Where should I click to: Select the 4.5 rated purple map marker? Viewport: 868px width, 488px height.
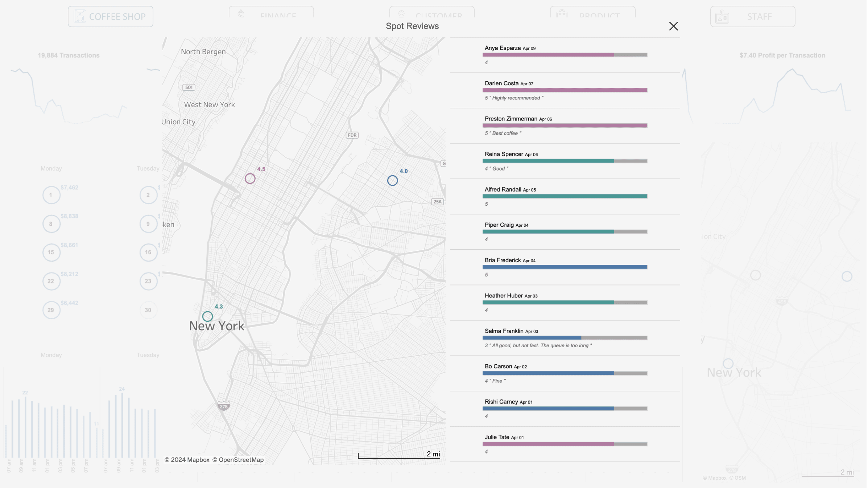point(250,179)
